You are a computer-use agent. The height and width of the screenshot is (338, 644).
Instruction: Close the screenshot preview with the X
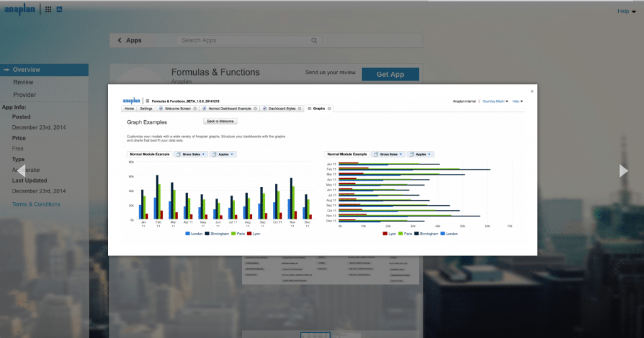[532, 91]
